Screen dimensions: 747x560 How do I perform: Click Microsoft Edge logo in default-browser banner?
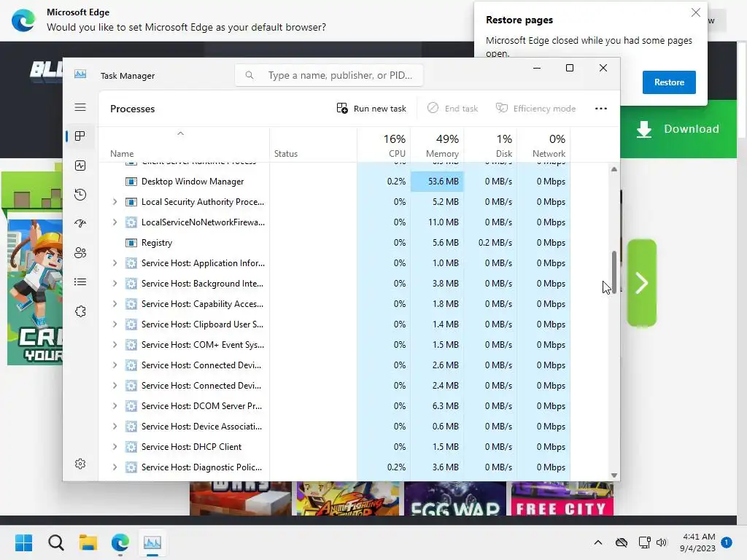23,20
